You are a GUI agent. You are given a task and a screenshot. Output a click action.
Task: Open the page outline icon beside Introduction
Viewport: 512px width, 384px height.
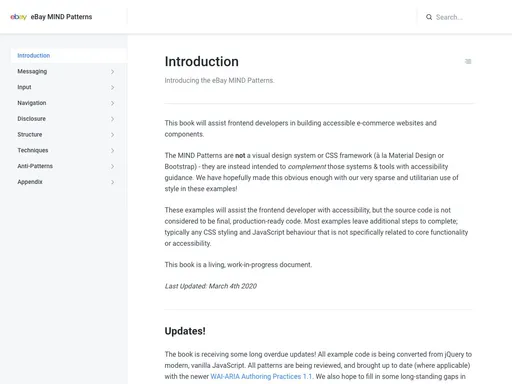click(x=468, y=61)
